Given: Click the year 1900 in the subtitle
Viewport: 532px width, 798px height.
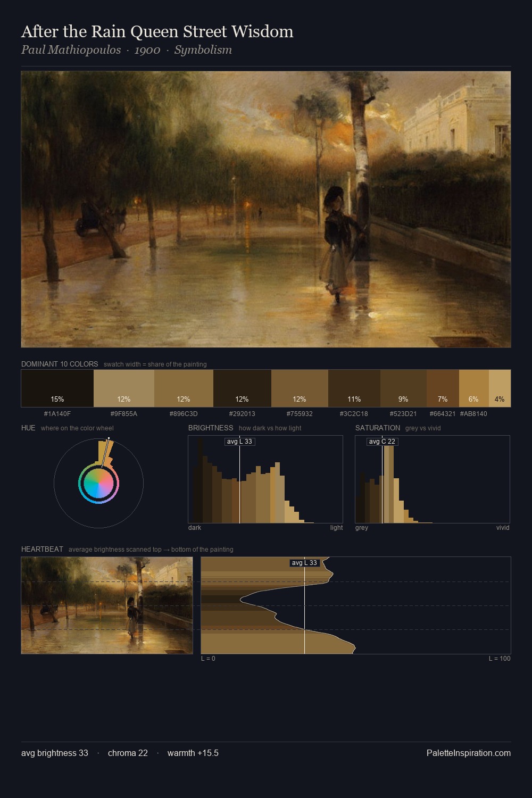Looking at the screenshot, I should (147, 50).
